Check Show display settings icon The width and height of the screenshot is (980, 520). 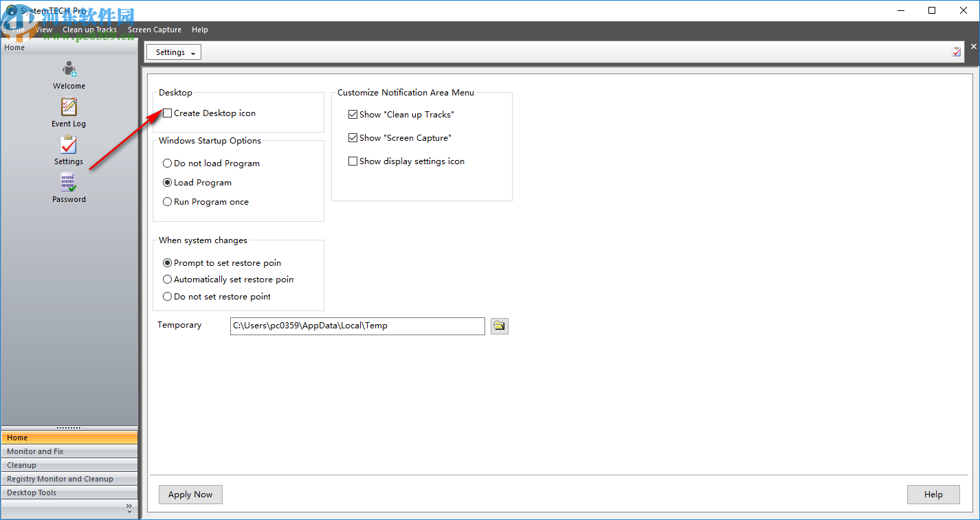353,161
